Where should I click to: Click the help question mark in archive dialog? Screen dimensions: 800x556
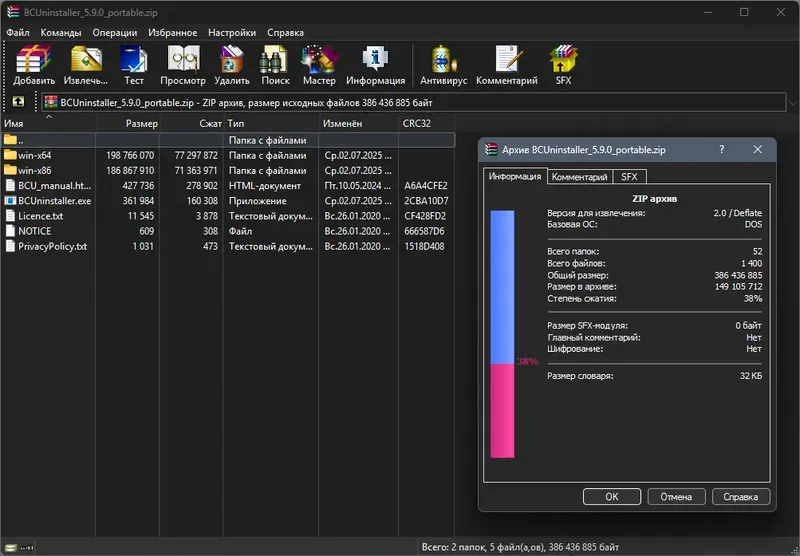[721, 149]
